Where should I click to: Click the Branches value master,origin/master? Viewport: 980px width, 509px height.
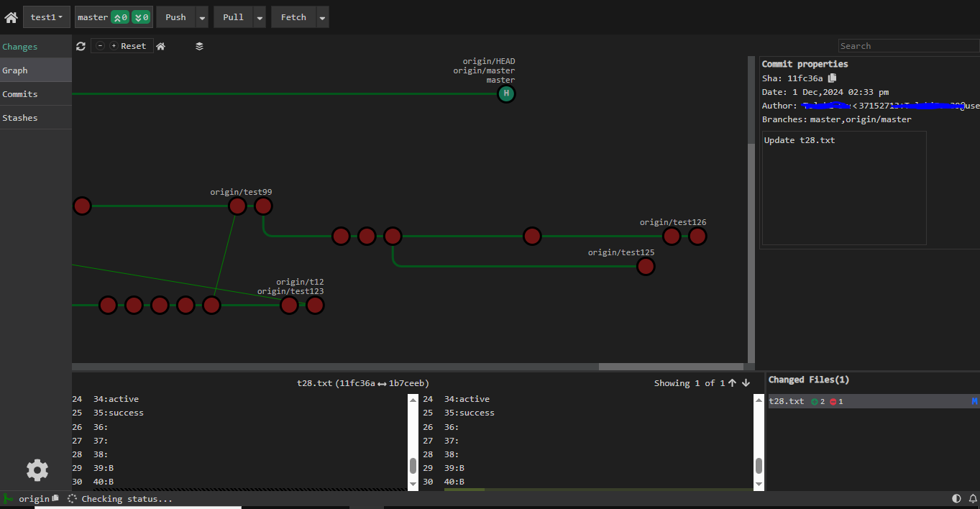(861, 119)
